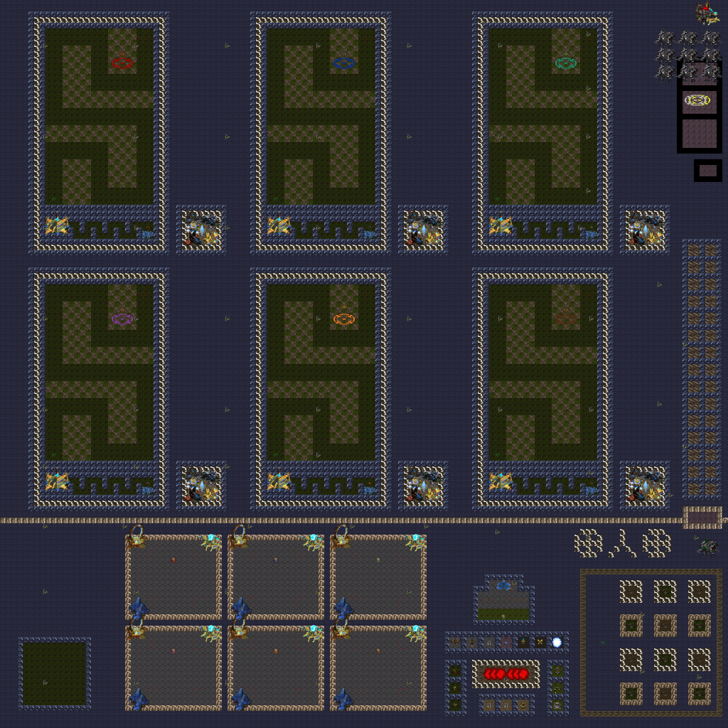
Task: Click the stacked unit pile right of red-beacon maze
Action: coord(201,229)
